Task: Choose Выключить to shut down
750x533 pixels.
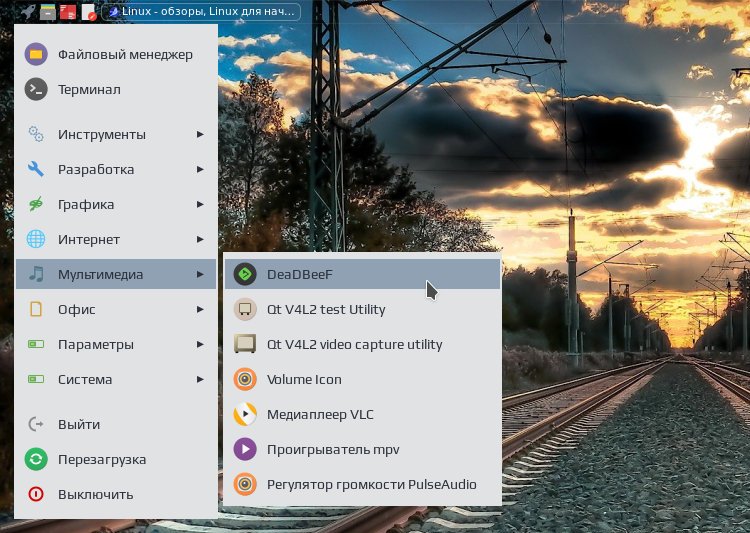Action: point(116,494)
